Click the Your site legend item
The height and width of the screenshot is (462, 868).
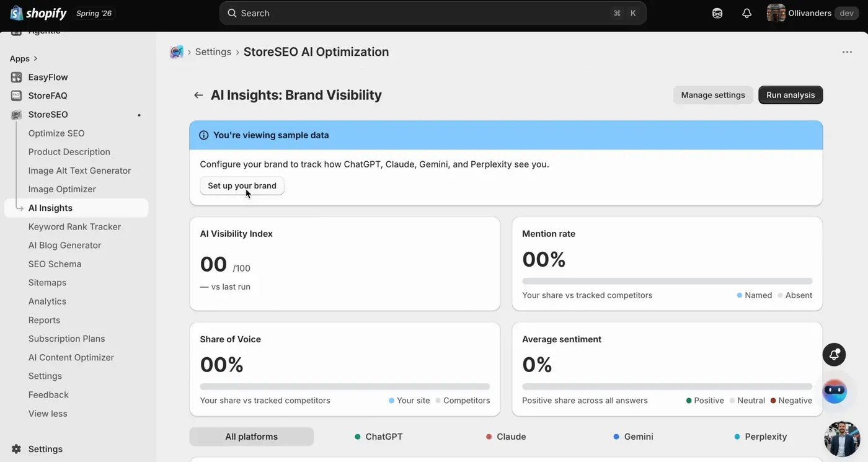[409, 401]
